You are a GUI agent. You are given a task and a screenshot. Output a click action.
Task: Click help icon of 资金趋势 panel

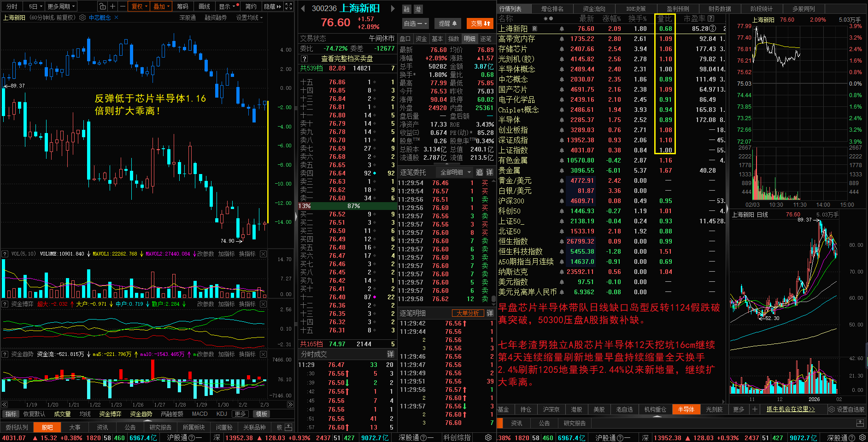(5, 354)
